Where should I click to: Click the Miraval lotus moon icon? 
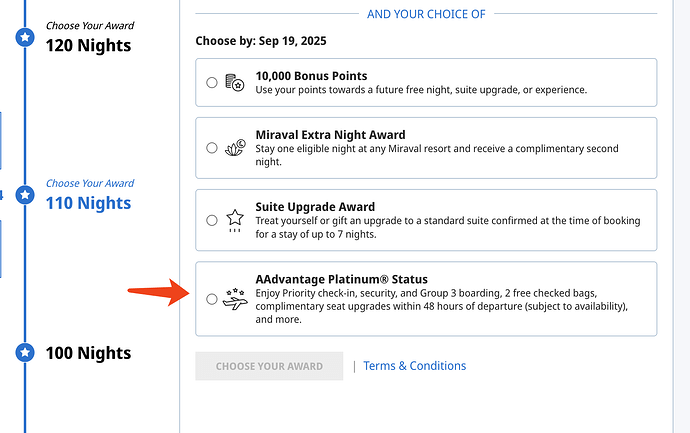[235, 148]
